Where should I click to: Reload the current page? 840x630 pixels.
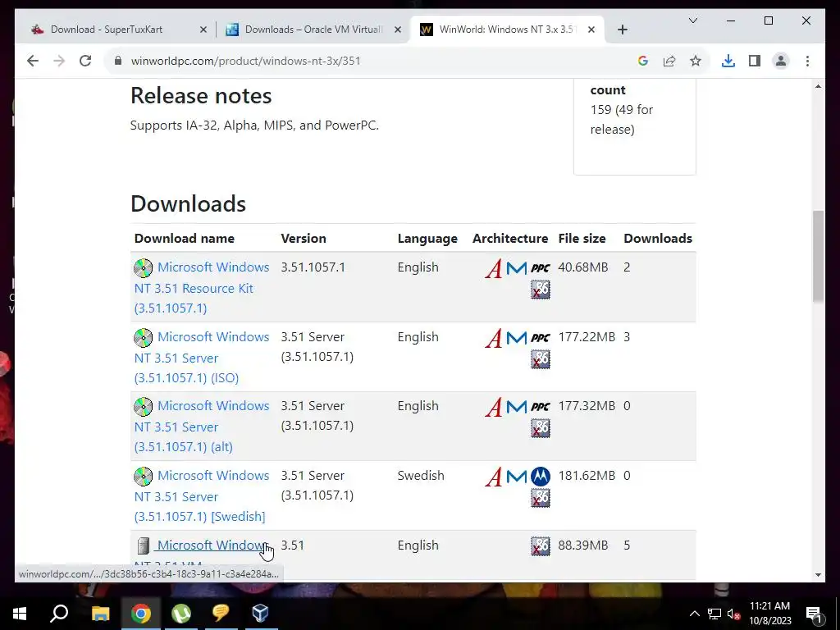click(85, 61)
